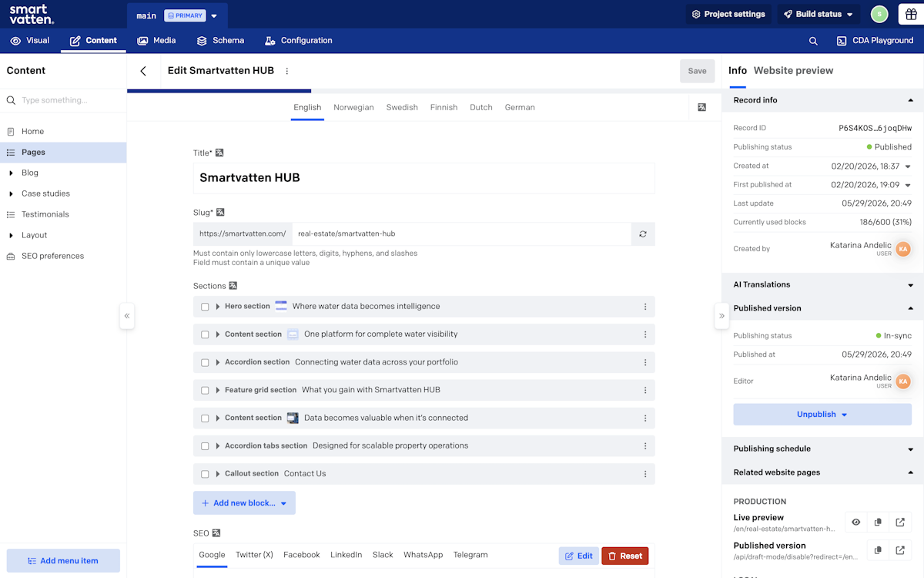Open the main environment dropdown
The height and width of the screenshot is (578, 924).
coord(214,15)
